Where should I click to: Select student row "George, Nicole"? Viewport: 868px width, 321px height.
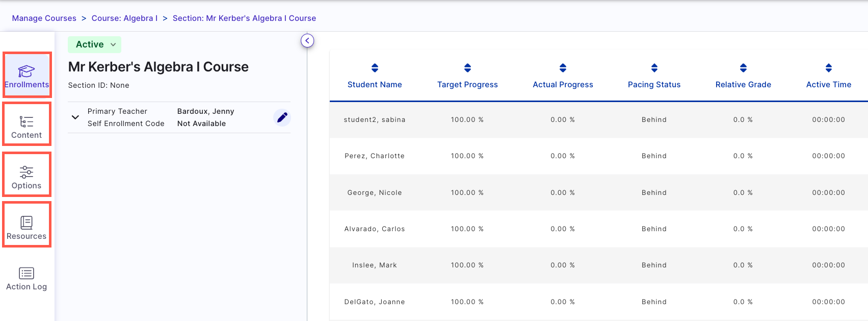click(x=599, y=193)
